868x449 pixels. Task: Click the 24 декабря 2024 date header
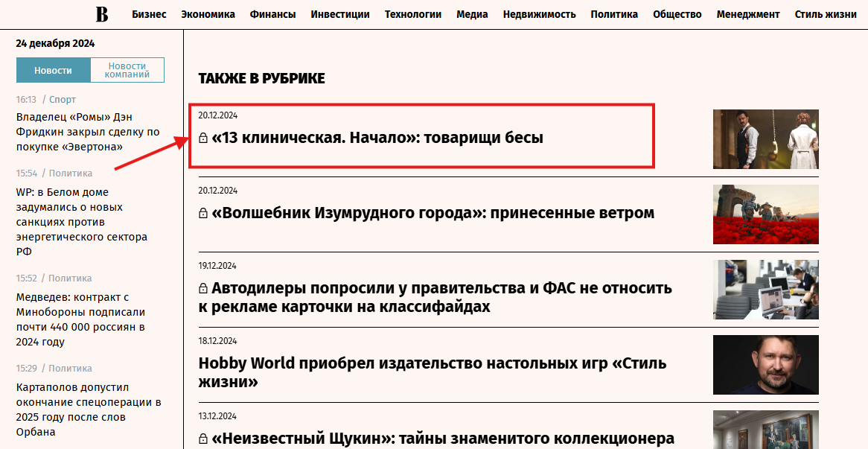pos(55,44)
